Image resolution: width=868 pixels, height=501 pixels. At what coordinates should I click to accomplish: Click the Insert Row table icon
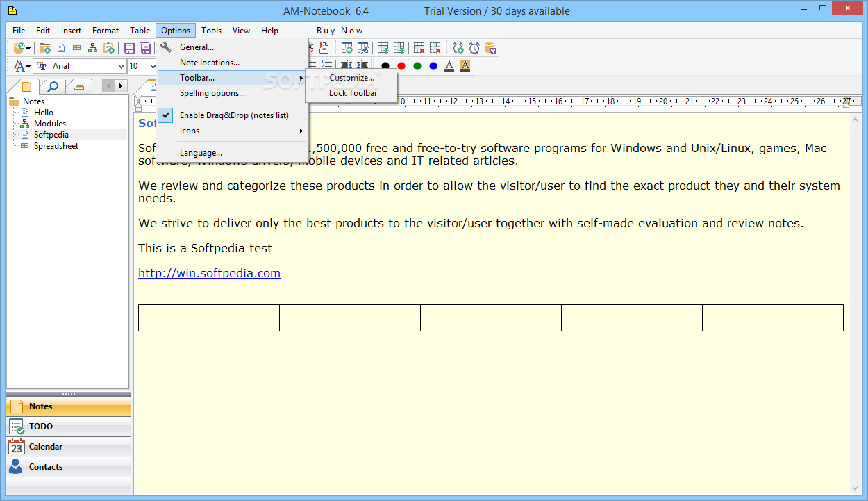coord(383,48)
